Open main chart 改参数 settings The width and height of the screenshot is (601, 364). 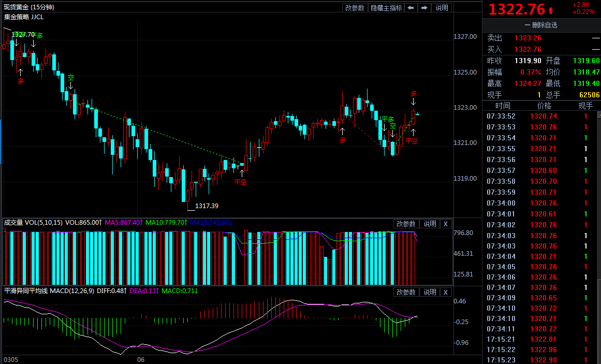point(355,8)
